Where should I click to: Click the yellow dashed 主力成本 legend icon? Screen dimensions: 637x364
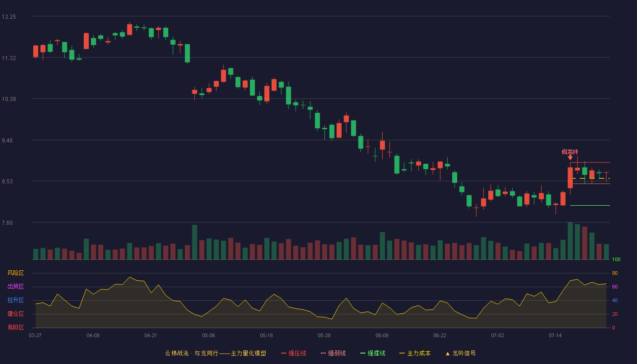tap(402, 353)
